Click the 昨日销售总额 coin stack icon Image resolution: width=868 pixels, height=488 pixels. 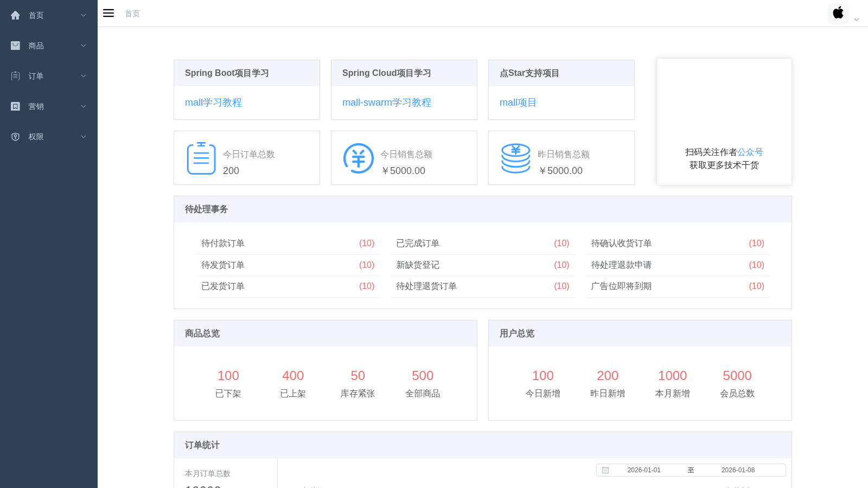(x=516, y=158)
